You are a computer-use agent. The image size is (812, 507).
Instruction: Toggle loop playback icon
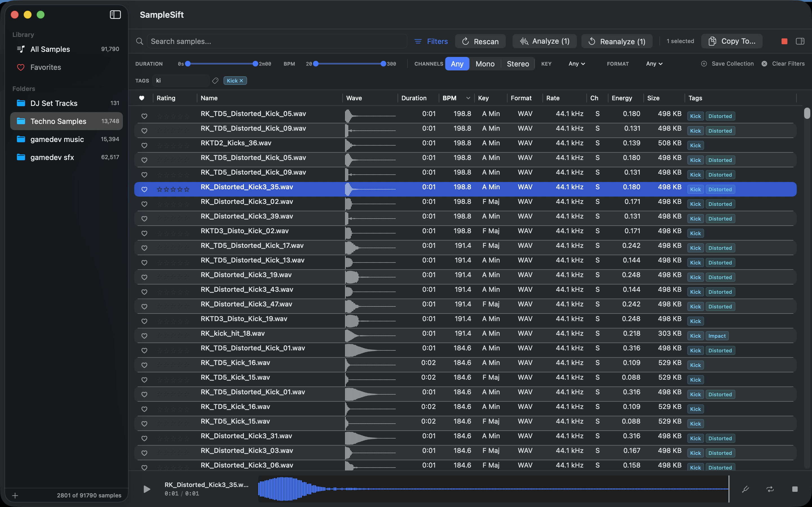click(770, 489)
